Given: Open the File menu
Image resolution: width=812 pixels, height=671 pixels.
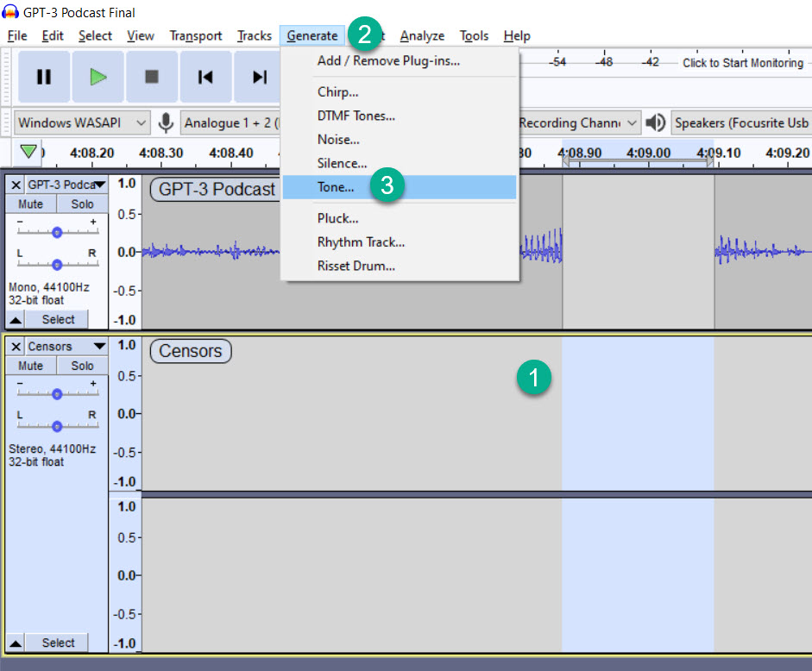Looking at the screenshot, I should [17, 35].
